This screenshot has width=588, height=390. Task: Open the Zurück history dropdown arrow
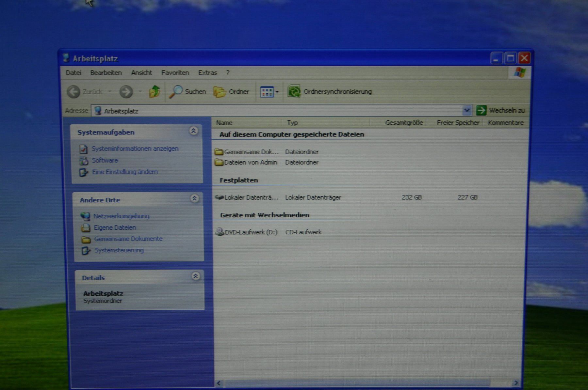110,92
